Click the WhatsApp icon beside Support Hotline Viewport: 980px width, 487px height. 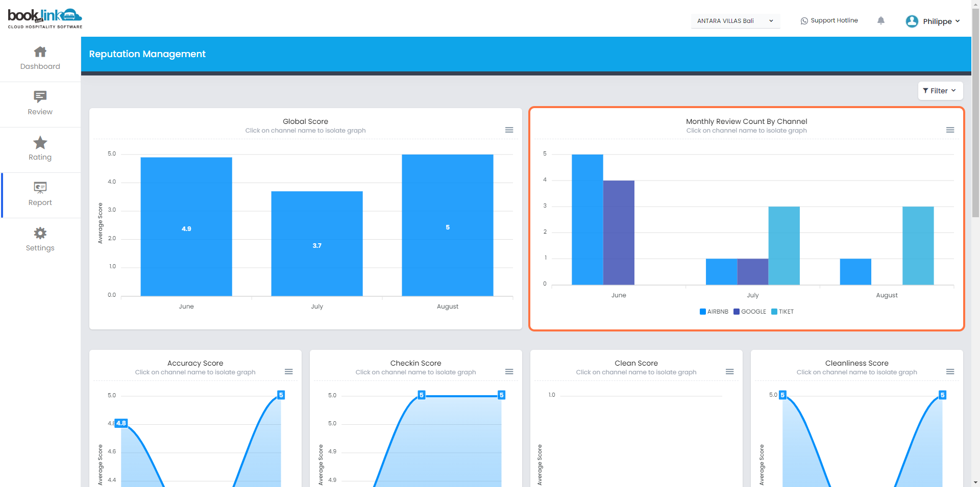click(x=804, y=21)
